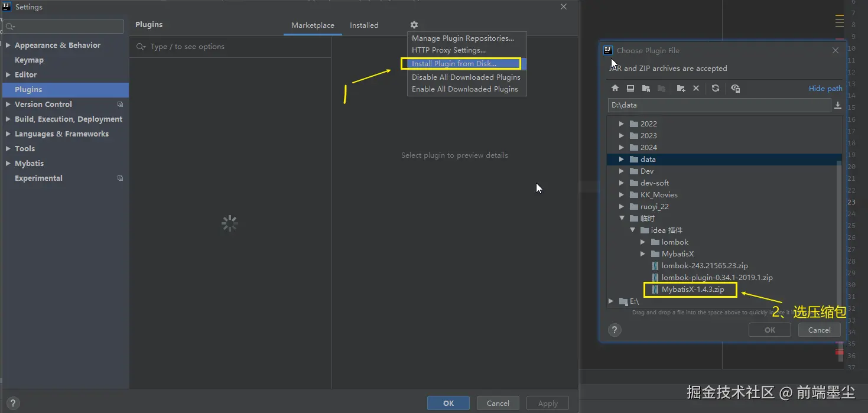Click the Experimental project-level icon
This screenshot has width=868, height=413.
coord(120,178)
